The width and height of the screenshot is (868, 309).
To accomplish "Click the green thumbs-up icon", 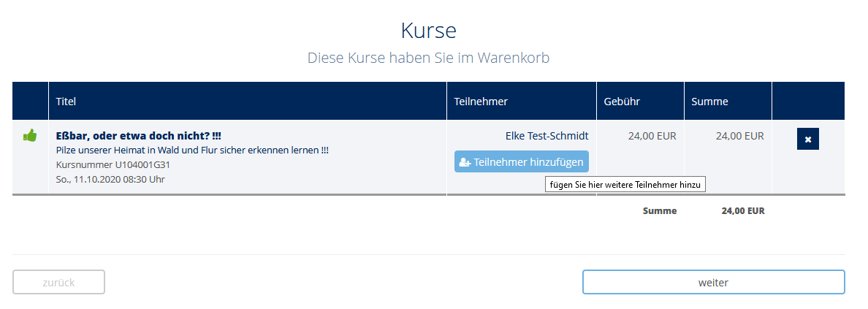I will click(x=30, y=135).
